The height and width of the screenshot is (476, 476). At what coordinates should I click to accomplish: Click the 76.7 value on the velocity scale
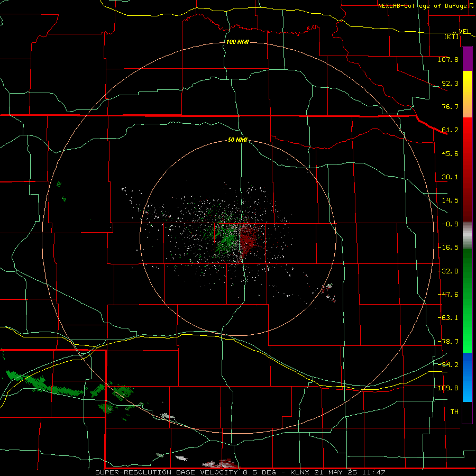[450, 106]
